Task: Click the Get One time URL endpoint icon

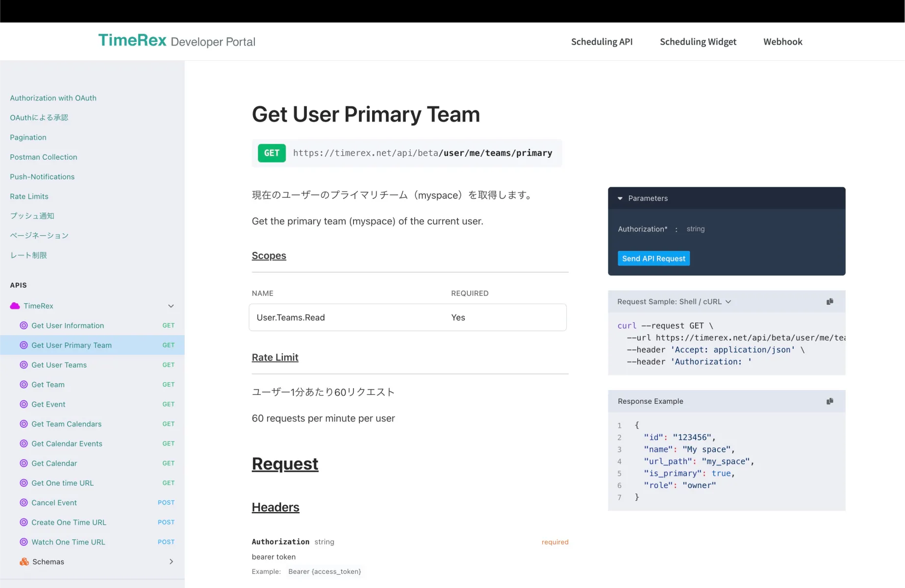Action: point(24,483)
